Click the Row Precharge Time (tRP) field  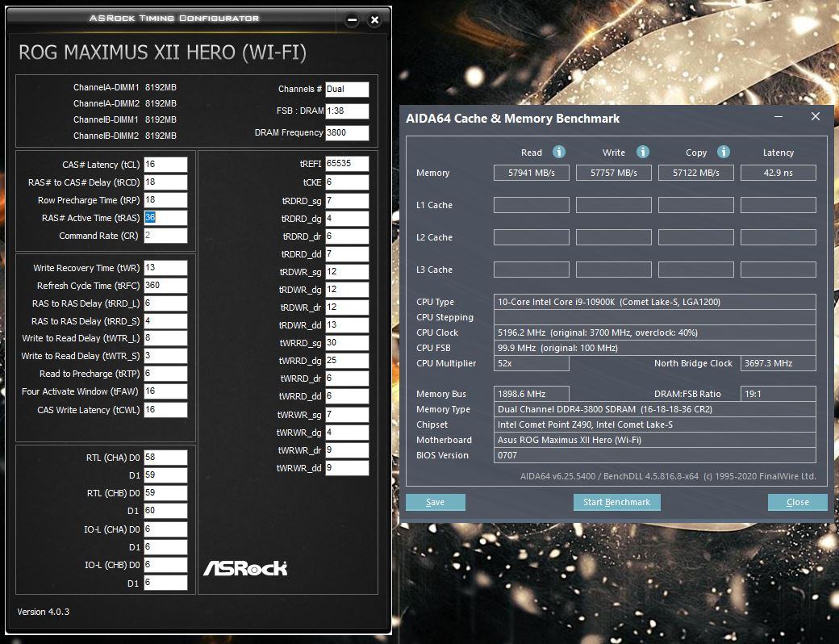166,199
